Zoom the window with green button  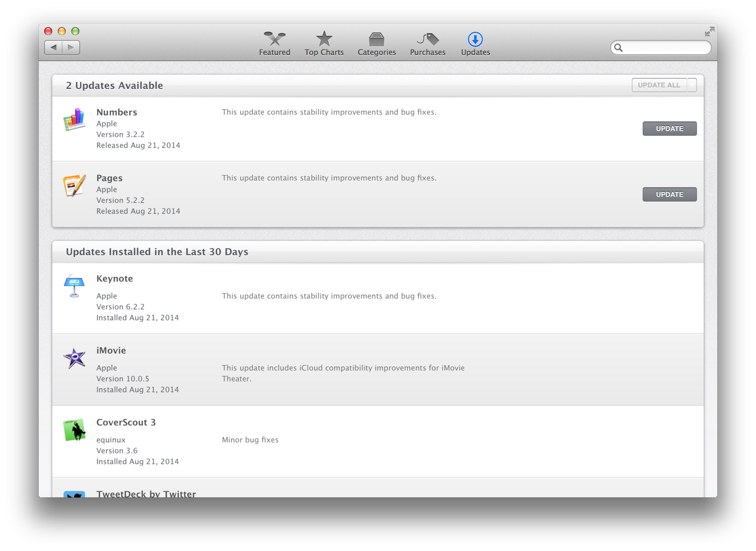[x=75, y=31]
